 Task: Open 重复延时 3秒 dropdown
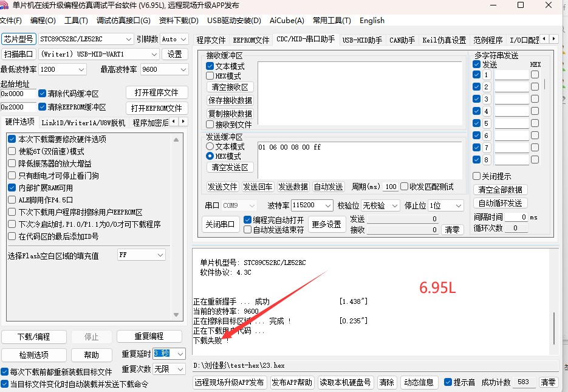click(169, 353)
